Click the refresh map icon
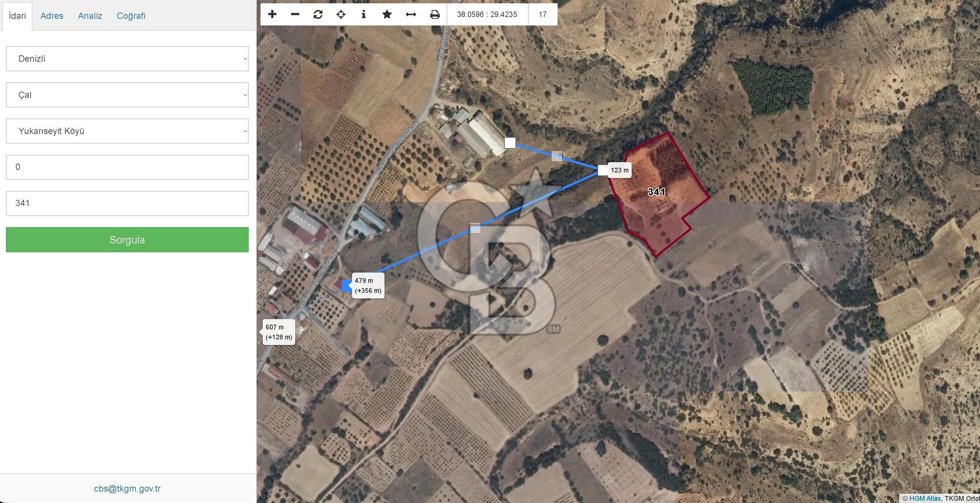 point(318,14)
